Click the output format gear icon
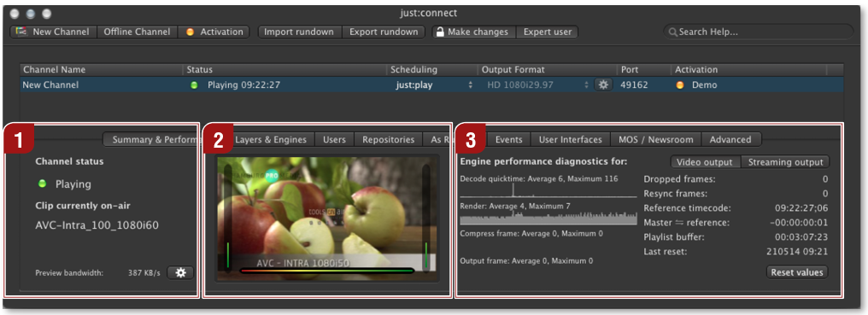The height and width of the screenshot is (315, 868). (603, 85)
